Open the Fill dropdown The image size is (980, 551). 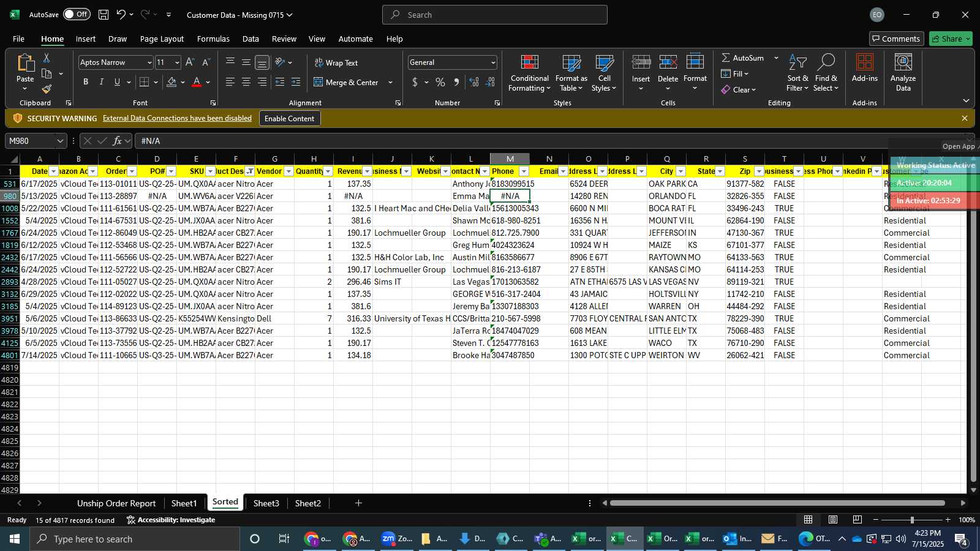click(x=735, y=73)
